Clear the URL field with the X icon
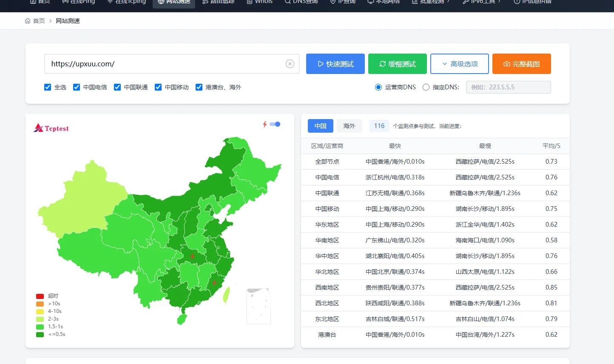Screen dimensions: 614x364 [x=290, y=64]
